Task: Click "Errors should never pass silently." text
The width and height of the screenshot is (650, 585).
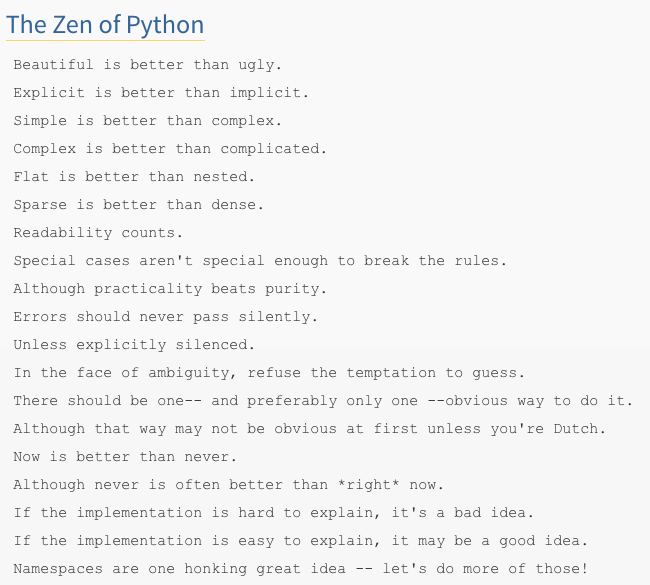Action: [x=165, y=317]
